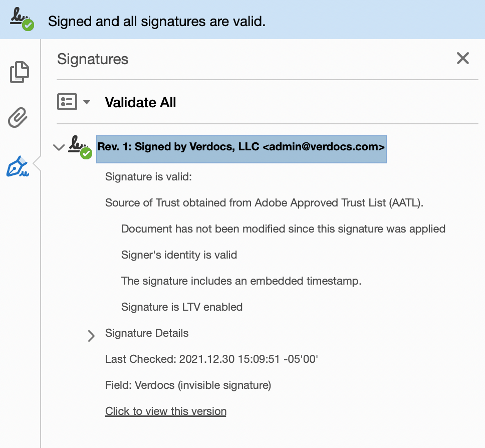
Task: Expand Signature Details
Action: click(x=91, y=335)
